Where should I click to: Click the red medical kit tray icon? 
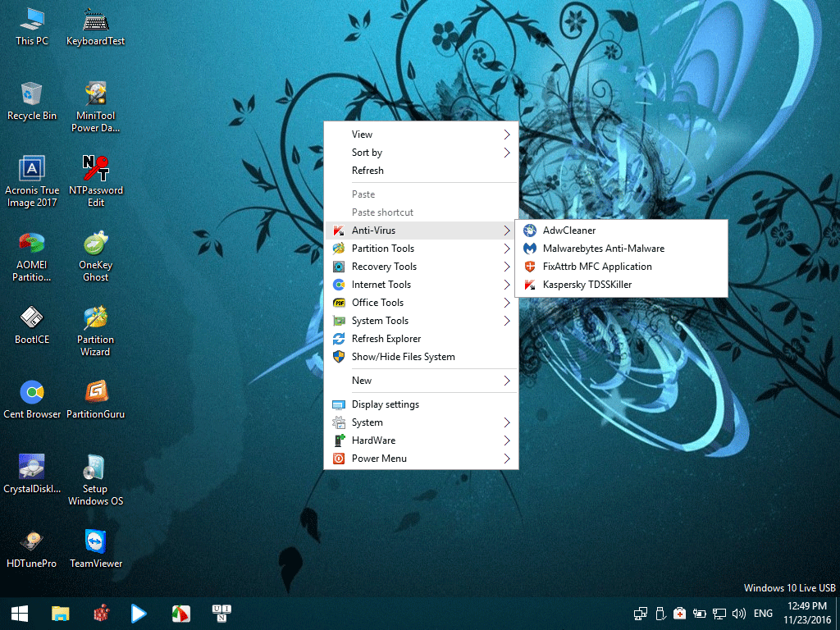pyautogui.click(x=679, y=614)
